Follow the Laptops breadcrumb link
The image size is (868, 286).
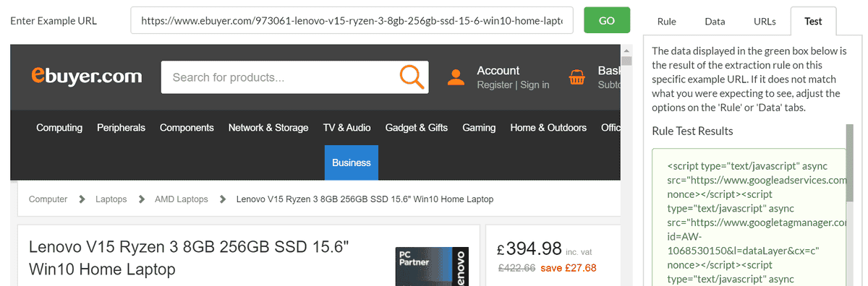coord(111,199)
